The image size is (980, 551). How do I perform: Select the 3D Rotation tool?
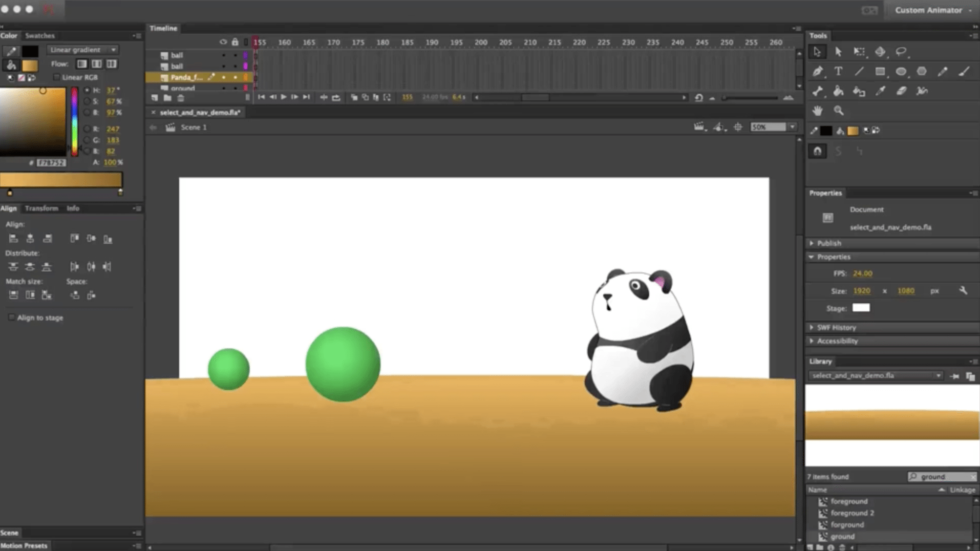point(880,52)
